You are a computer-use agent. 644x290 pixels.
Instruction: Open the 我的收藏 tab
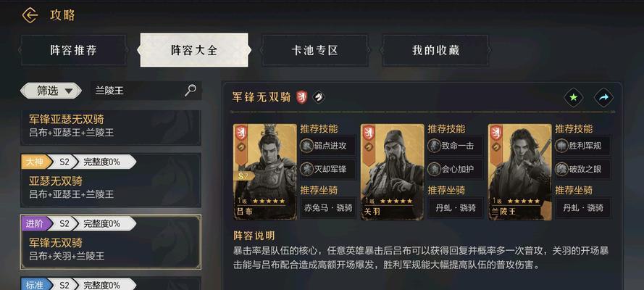coord(436,50)
